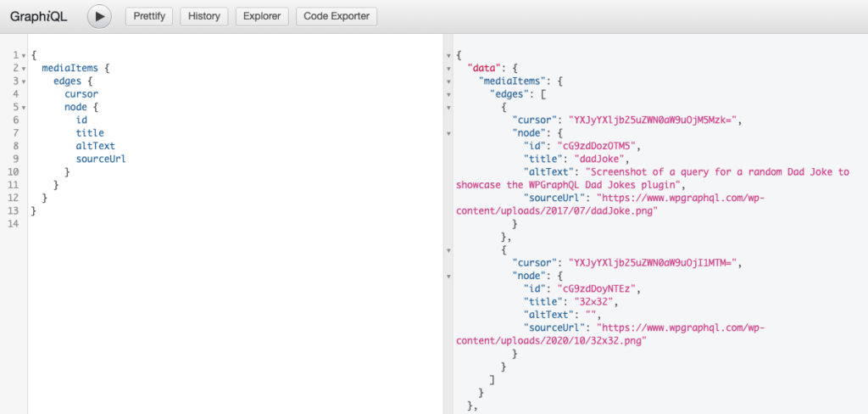Click the altText field in the query editor
This screenshot has height=414, width=868.
pos(95,146)
